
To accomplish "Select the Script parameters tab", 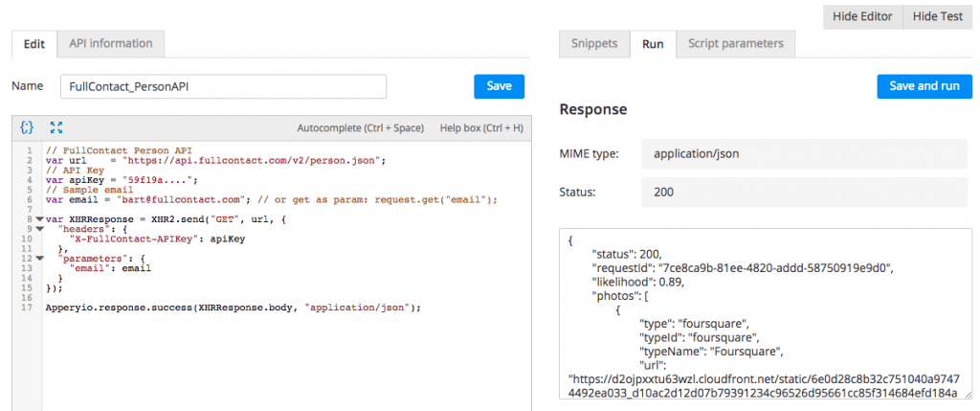I will (735, 43).
